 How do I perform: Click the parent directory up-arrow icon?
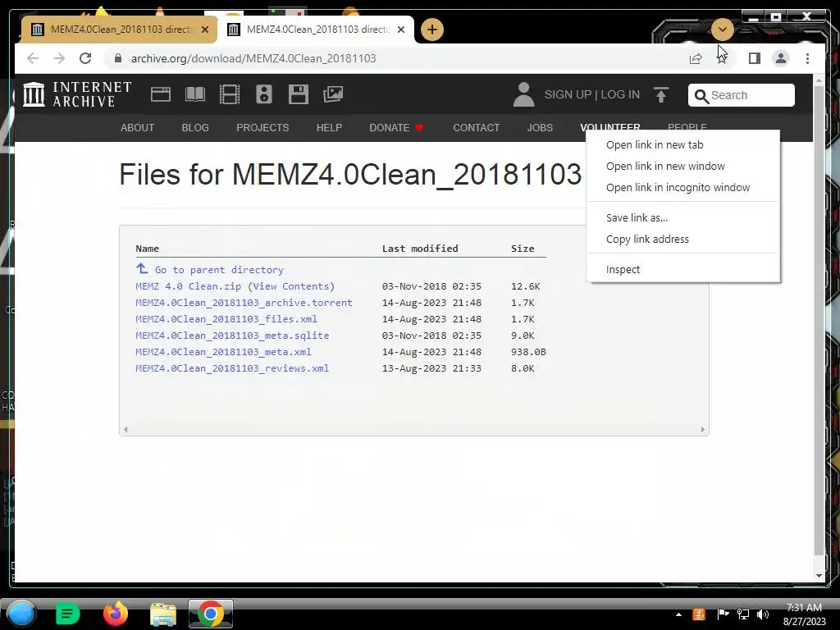tap(142, 268)
